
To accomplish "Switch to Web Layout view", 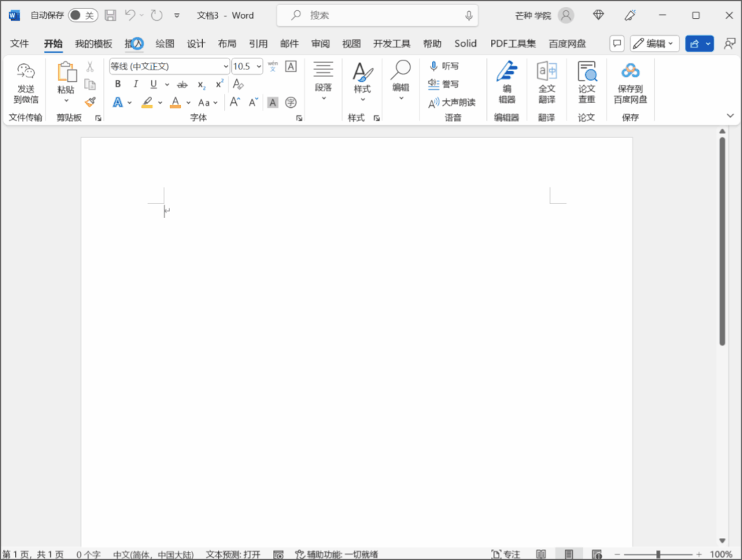I will 597,554.
